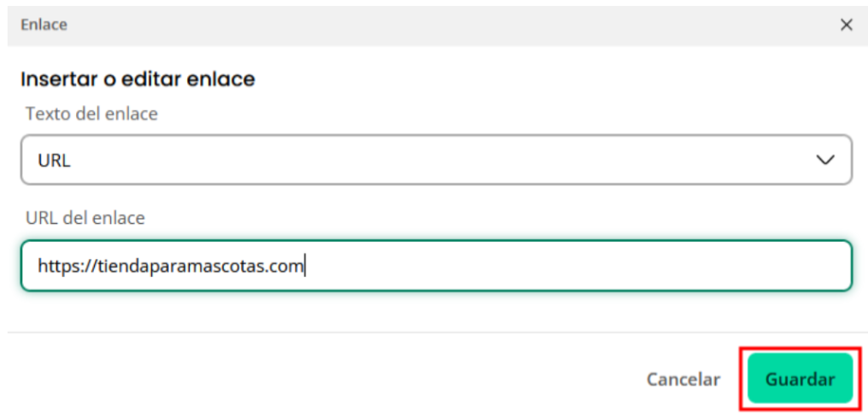
Task: Click the 'Texto del enlace' label
Action: tap(92, 114)
